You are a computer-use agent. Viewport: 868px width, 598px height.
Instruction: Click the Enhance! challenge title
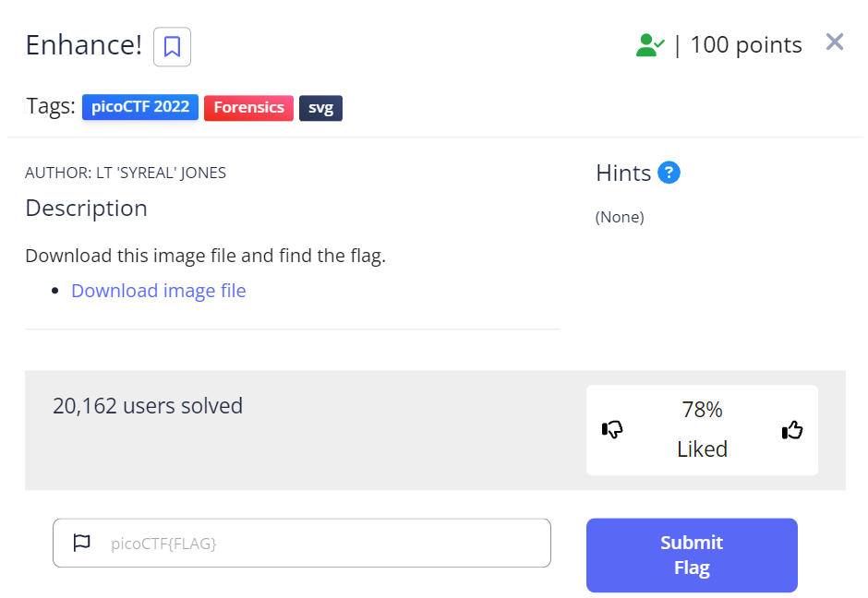click(x=84, y=45)
